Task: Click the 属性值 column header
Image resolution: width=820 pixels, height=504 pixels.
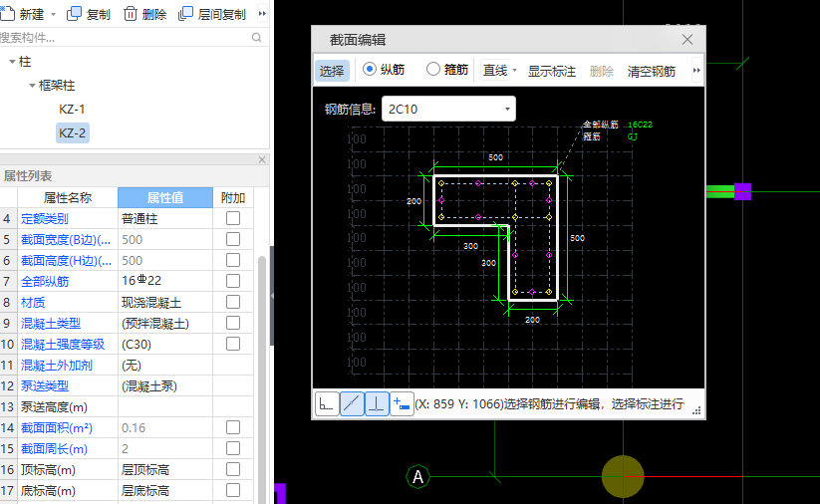Action: coord(165,197)
